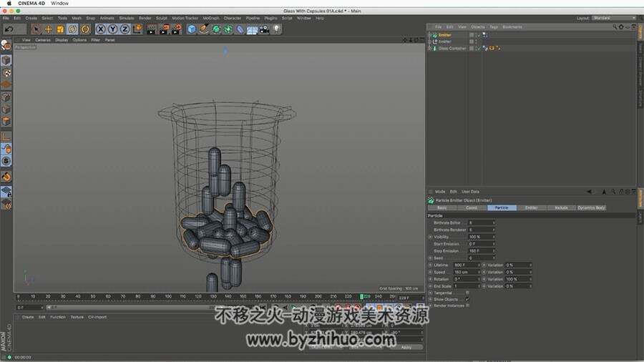Open the MoGraph menu
Viewport: 644px width, 362px height.
(210, 18)
